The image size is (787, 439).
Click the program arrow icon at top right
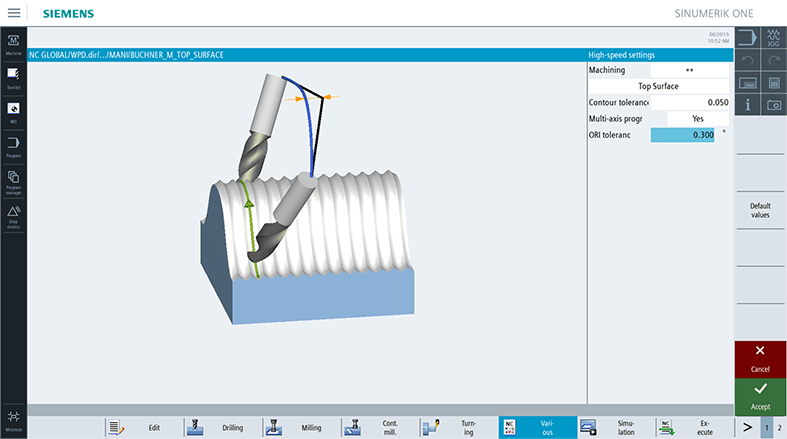pyautogui.click(x=747, y=38)
